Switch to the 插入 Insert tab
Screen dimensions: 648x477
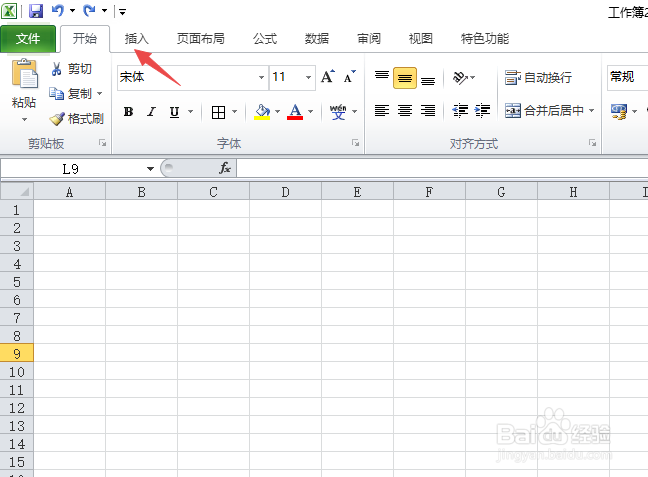[x=136, y=39]
